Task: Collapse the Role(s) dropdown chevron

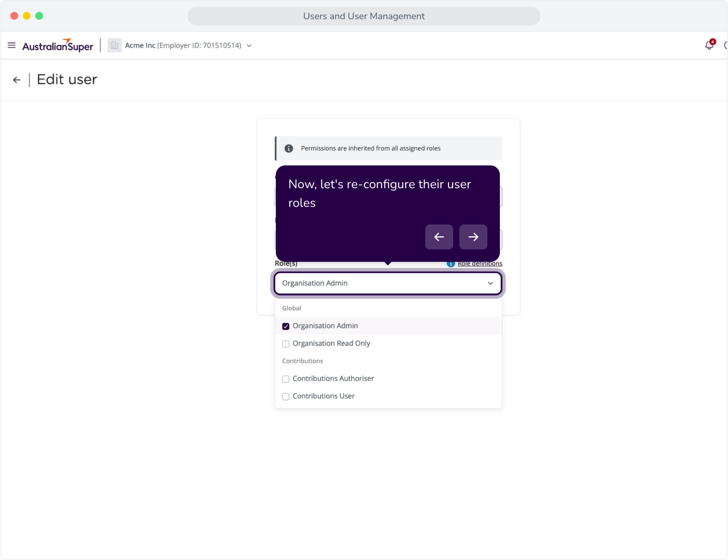Action: (x=491, y=283)
